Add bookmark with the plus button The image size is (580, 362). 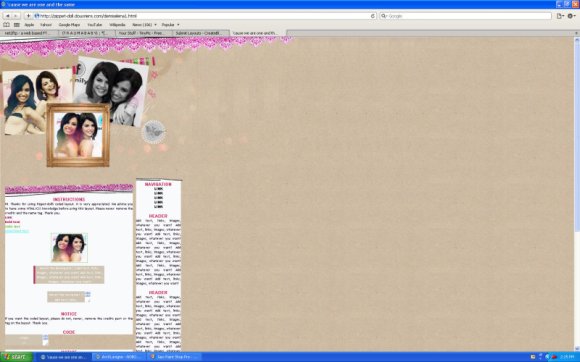click(28, 16)
